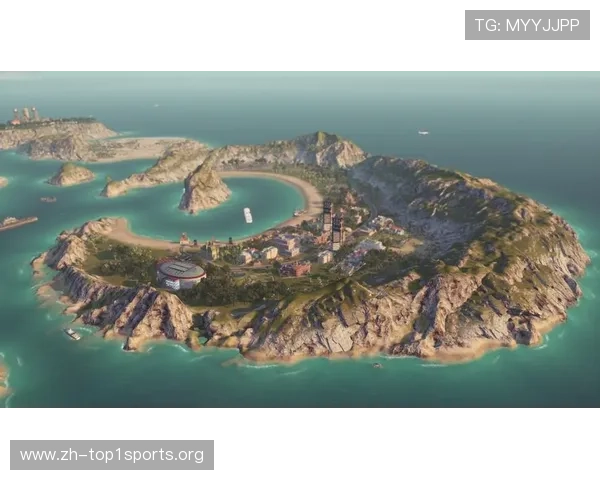Click the twin dark towers in town

click(331, 224)
